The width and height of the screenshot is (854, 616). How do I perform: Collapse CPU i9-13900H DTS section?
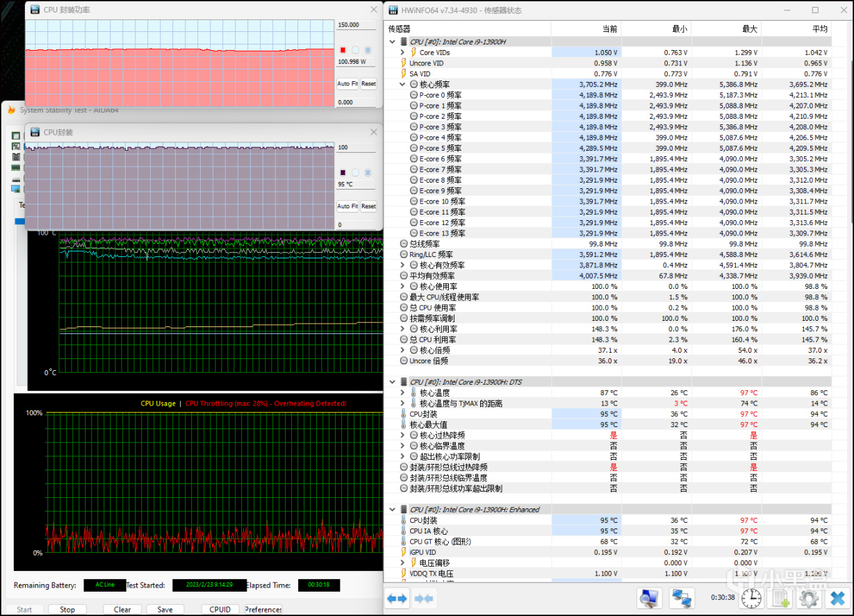tap(393, 381)
